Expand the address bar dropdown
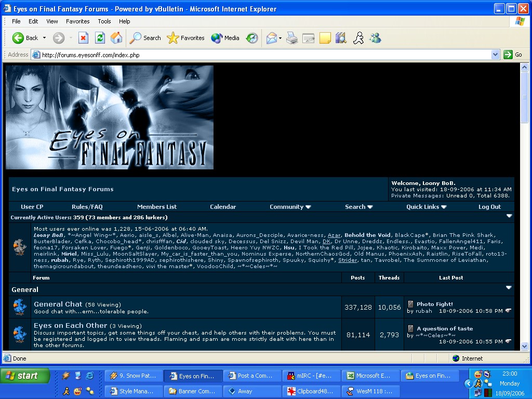Viewport: 532px width, 399px height. [495, 55]
